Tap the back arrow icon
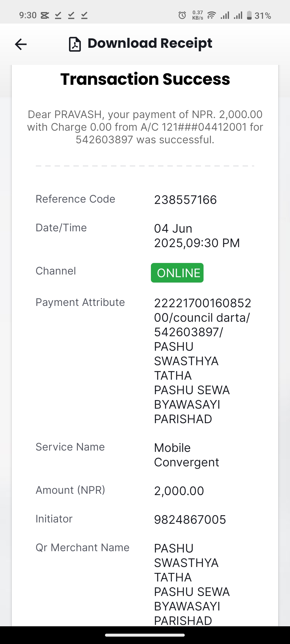290x644 pixels. pos(21,44)
